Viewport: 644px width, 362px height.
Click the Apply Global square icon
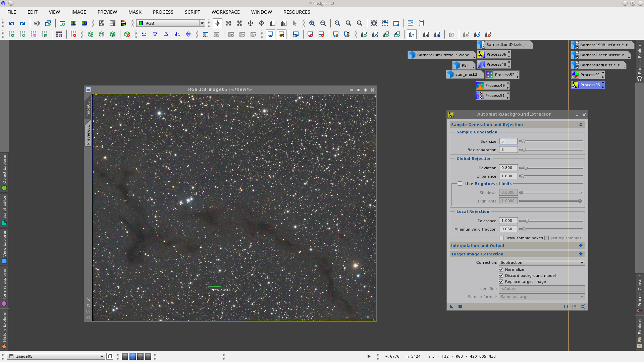461,307
